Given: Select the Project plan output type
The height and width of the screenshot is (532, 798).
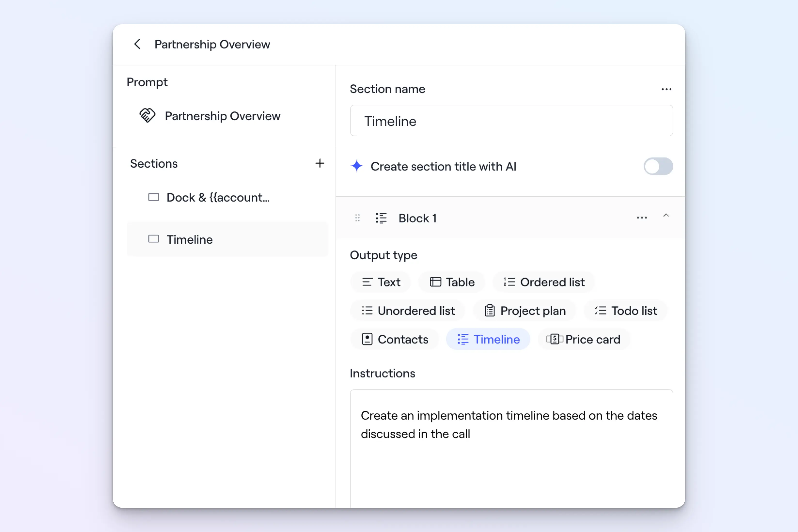Looking at the screenshot, I should pos(524,310).
